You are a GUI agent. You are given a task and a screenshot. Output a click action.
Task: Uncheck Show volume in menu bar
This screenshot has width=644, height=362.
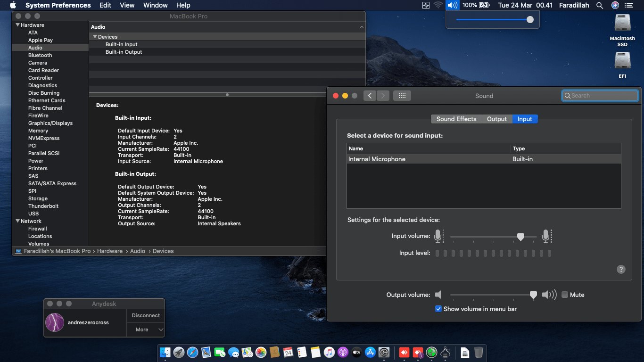click(x=438, y=309)
